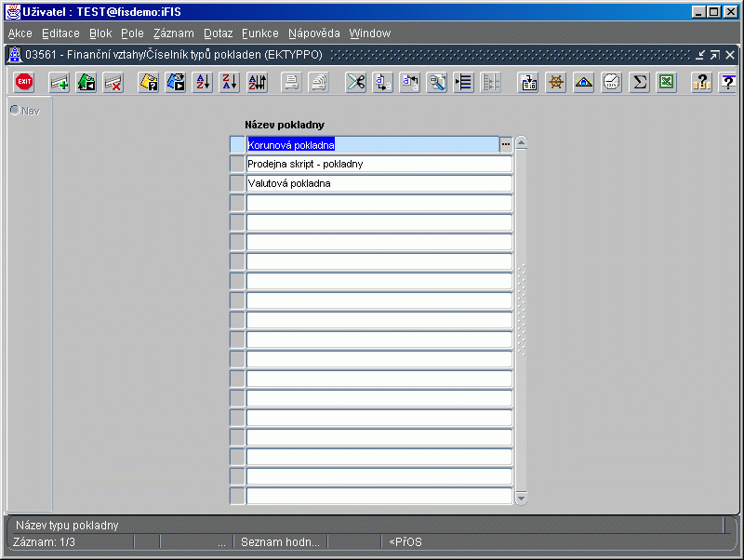Viewport: 744px width, 560px height.
Task: Click the Sigma sum icon
Action: coord(639,82)
